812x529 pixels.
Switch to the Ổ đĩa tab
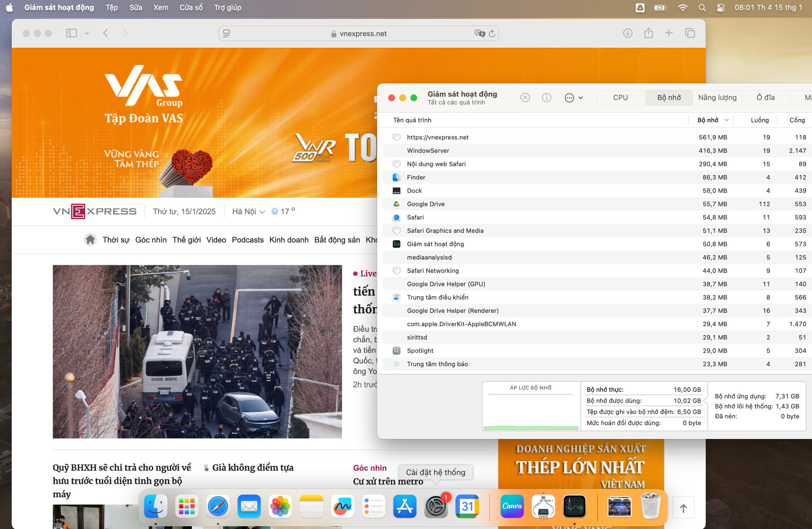(x=766, y=97)
